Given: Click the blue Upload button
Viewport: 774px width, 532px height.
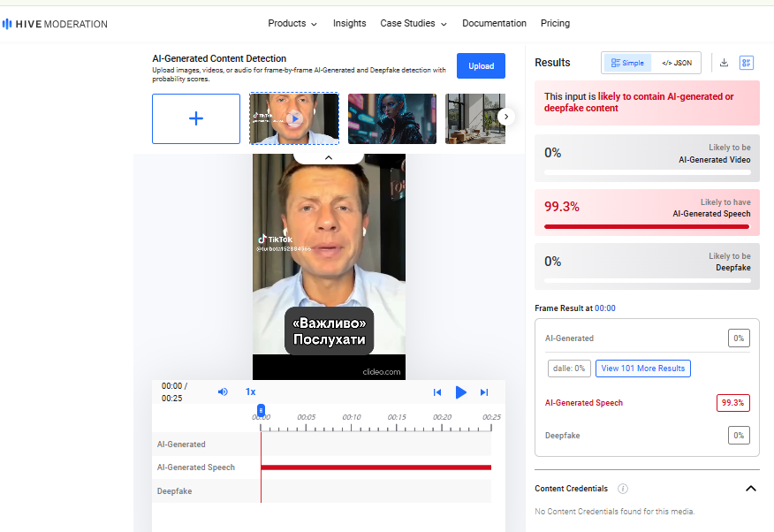Looking at the screenshot, I should point(481,65).
